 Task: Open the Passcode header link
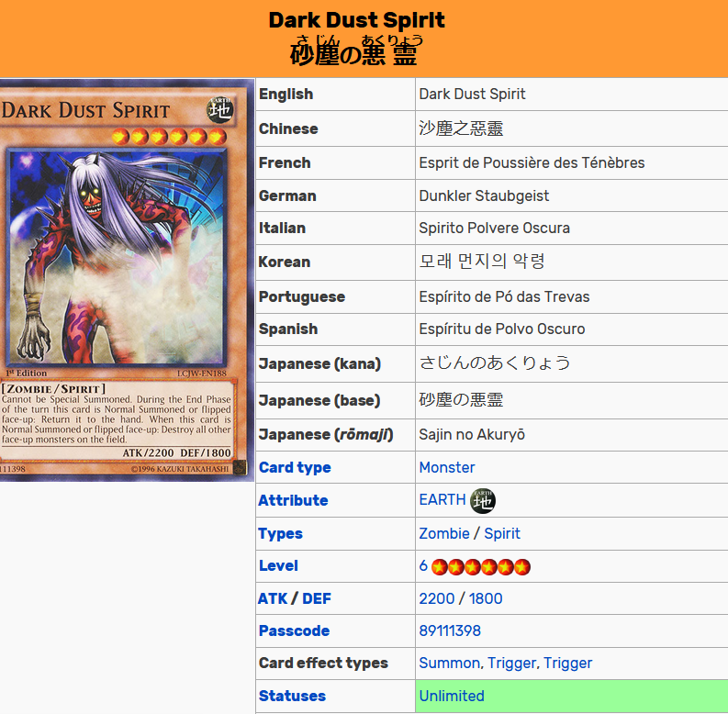click(294, 630)
